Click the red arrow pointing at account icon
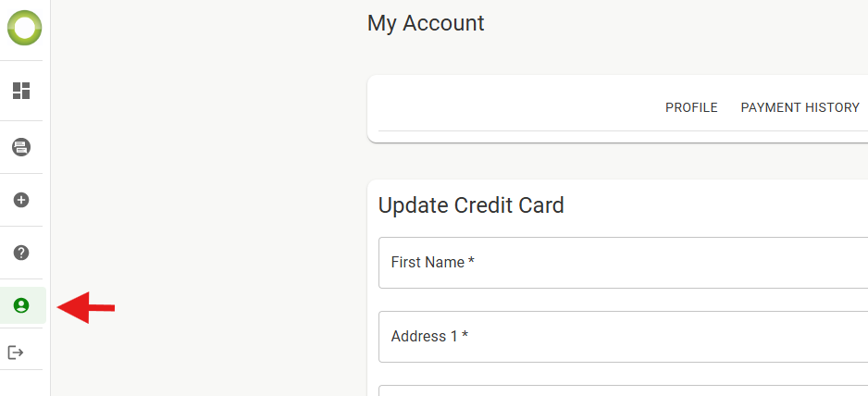This screenshot has width=868, height=396. pos(86,307)
